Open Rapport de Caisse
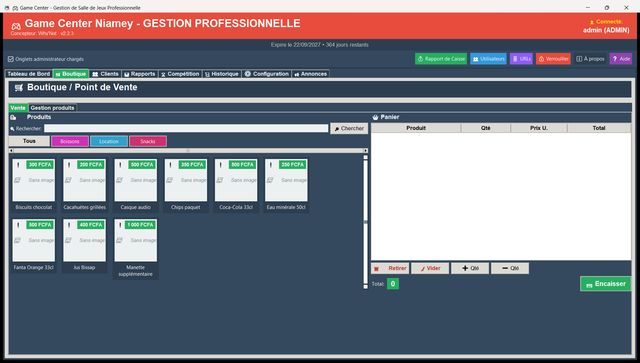 tap(441, 59)
